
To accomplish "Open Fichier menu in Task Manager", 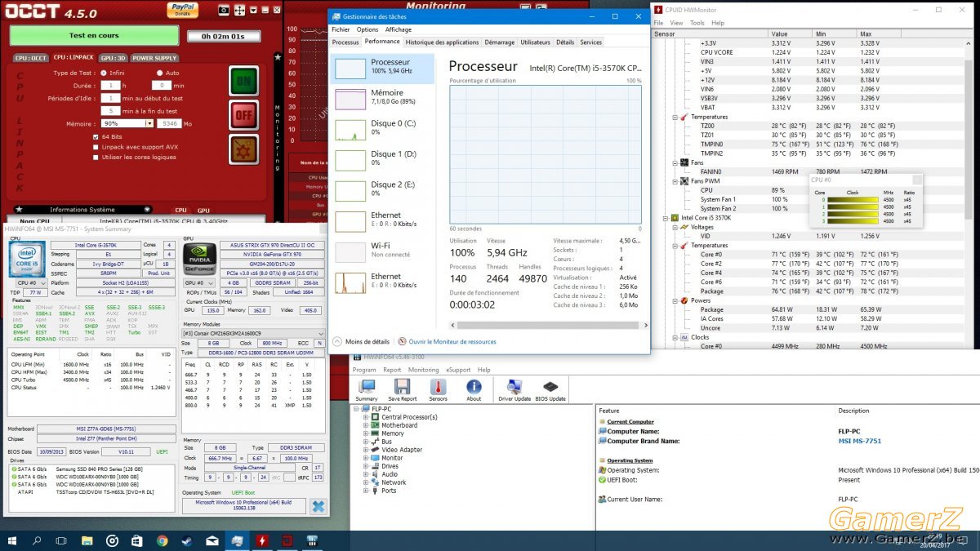I will 341,29.
